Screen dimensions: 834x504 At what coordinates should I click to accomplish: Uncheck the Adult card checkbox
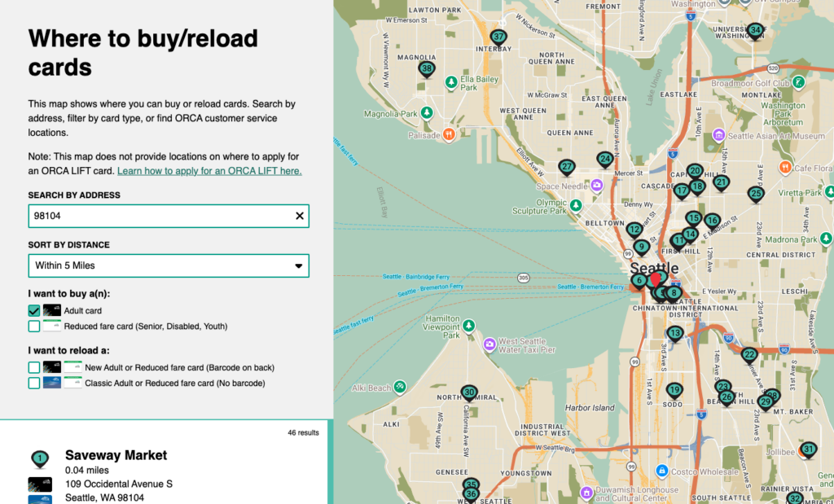pos(34,311)
